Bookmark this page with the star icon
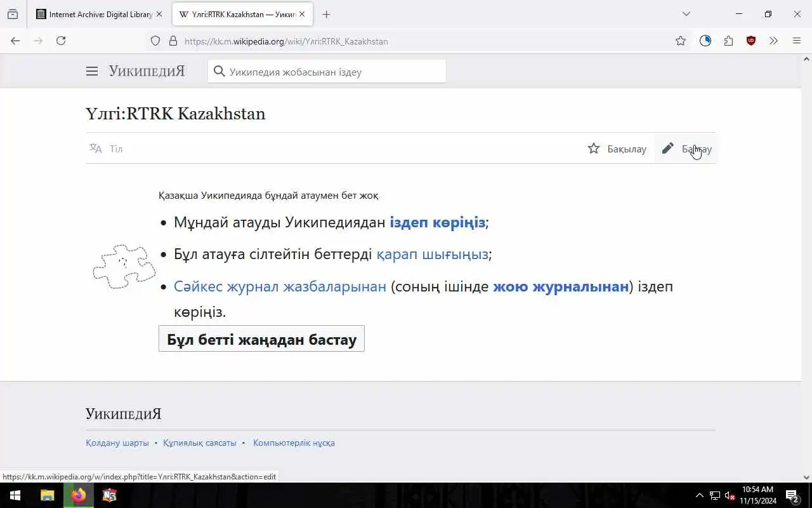 point(680,41)
